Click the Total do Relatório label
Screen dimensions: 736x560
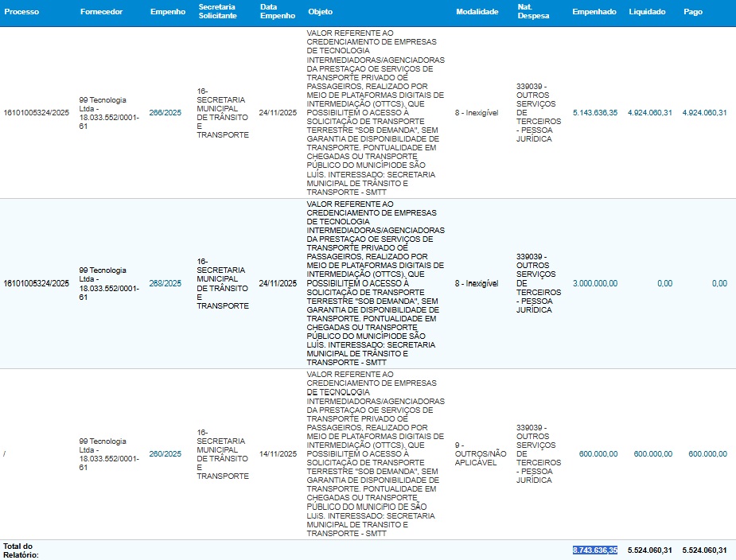[x=21, y=550]
